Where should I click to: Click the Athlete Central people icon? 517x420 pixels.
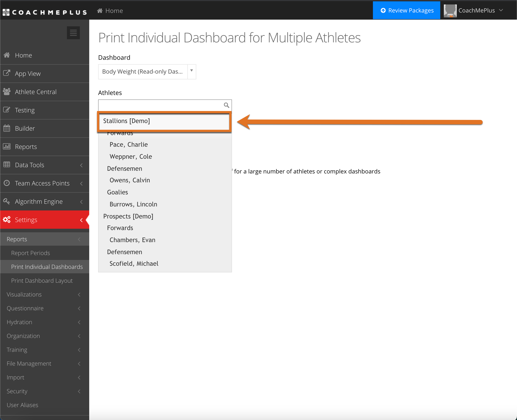coord(7,91)
